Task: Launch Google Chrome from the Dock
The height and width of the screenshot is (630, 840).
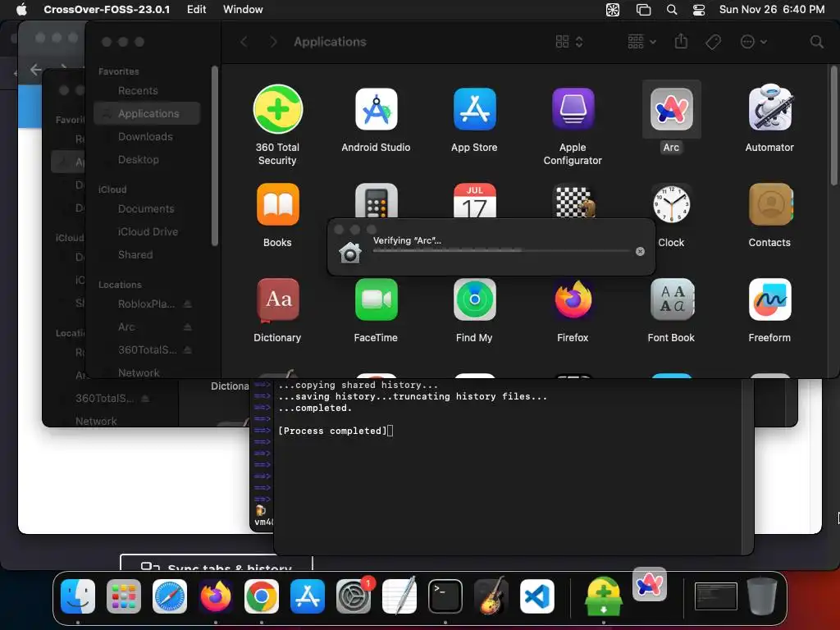Action: pyautogui.click(x=262, y=596)
